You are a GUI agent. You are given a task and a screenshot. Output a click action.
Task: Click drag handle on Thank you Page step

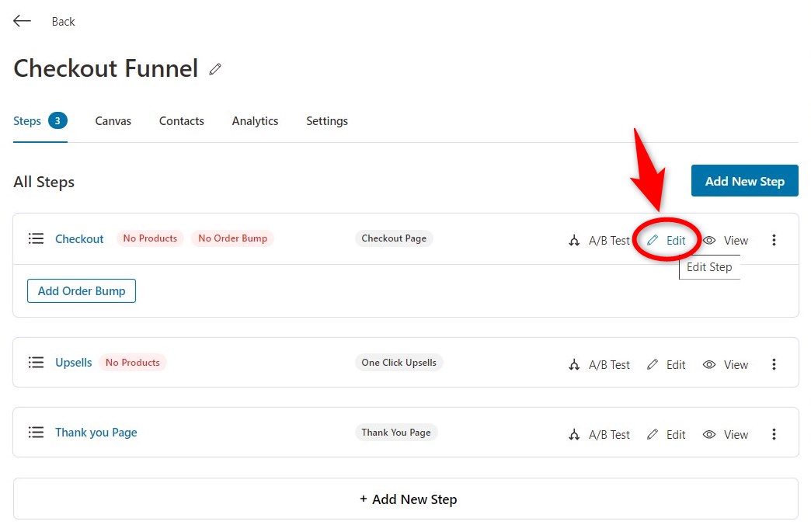pyautogui.click(x=36, y=433)
